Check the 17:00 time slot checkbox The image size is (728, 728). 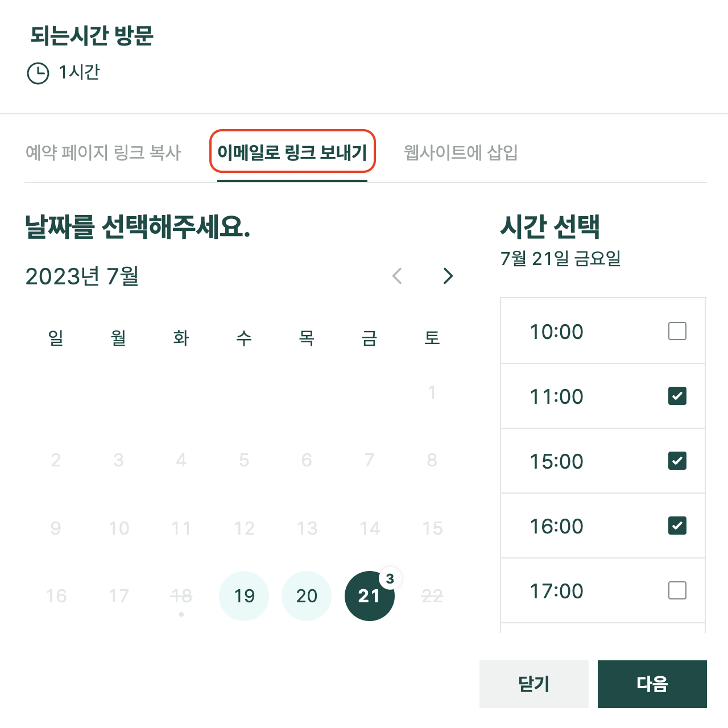point(677,590)
